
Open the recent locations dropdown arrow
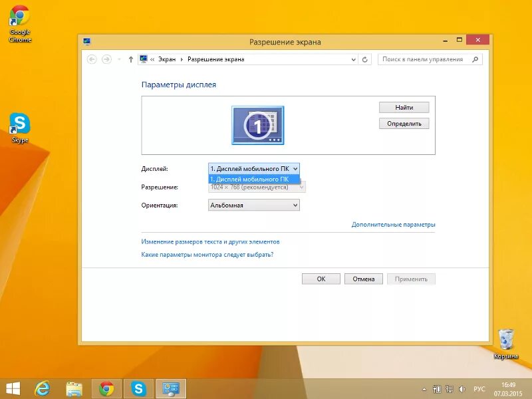tap(119, 59)
